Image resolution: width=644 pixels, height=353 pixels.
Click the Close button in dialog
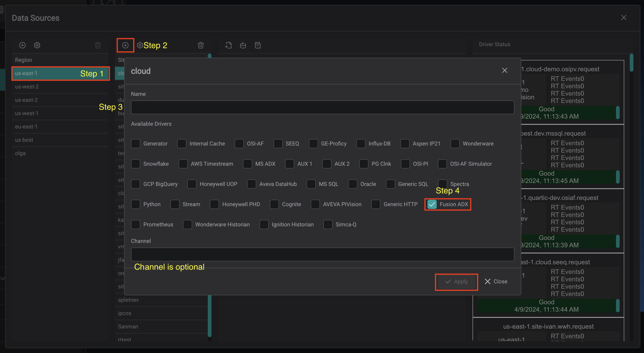pos(496,282)
